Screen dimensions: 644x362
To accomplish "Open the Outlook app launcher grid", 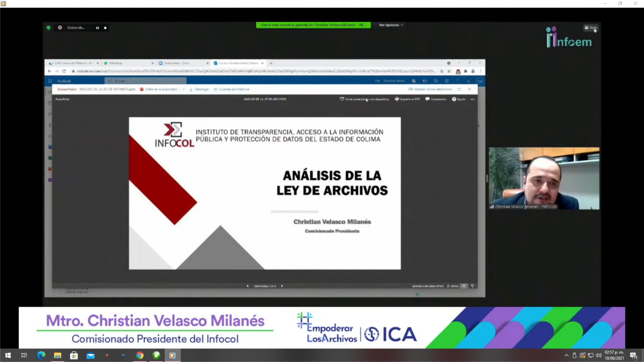I will (50, 81).
